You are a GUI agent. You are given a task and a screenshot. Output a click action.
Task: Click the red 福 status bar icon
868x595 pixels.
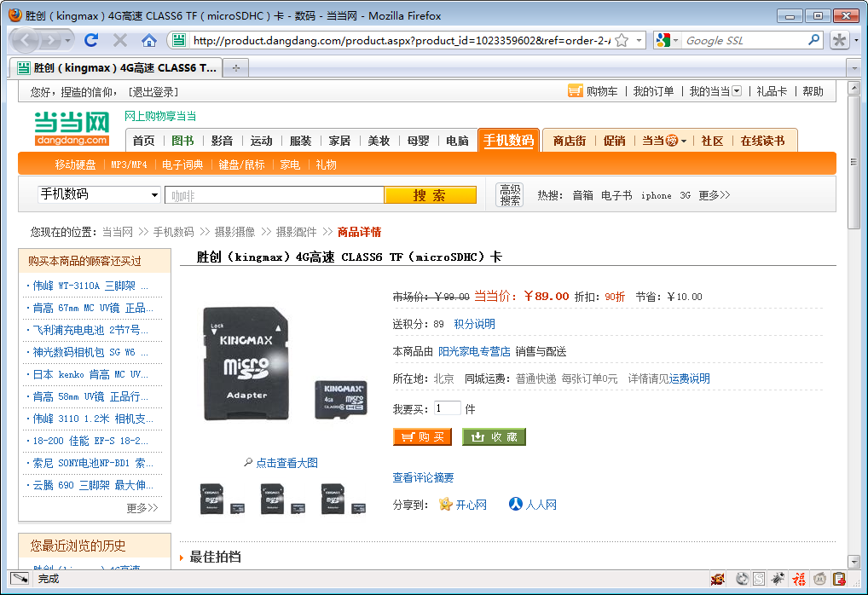click(799, 579)
